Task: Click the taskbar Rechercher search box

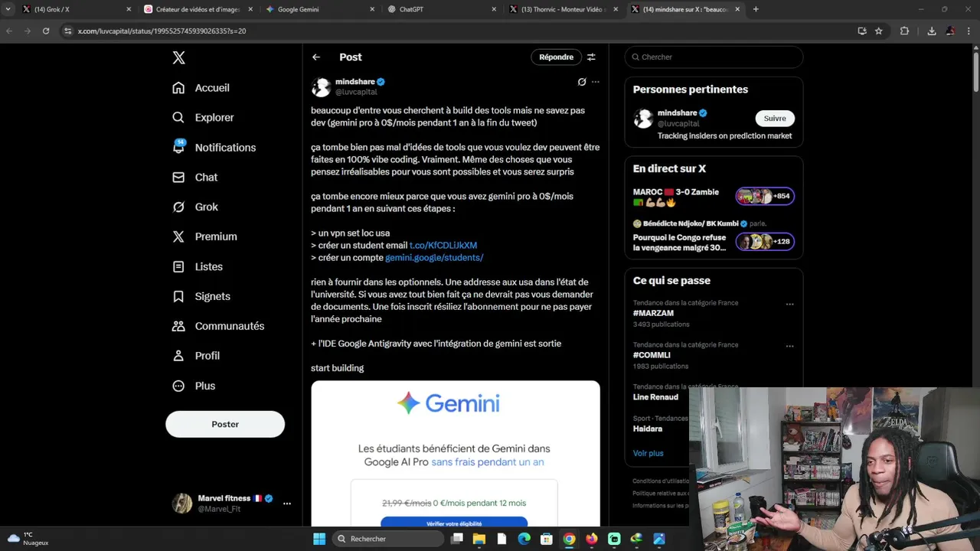Action: coord(389,539)
